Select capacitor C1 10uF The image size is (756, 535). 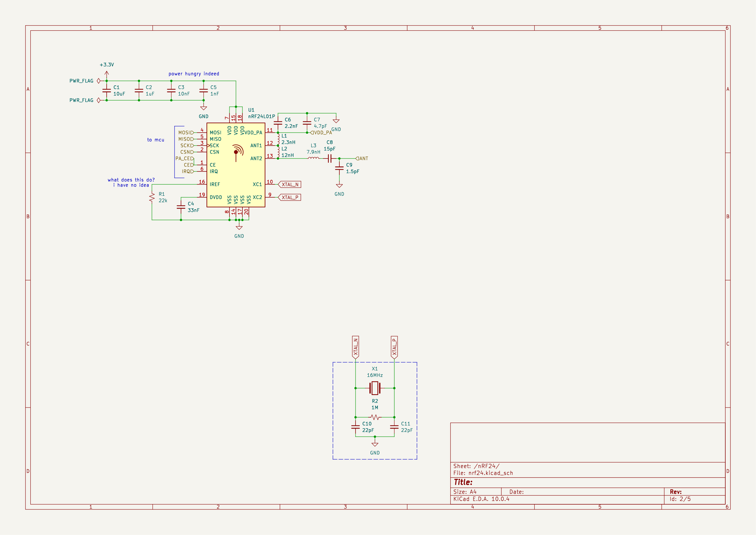coord(107,91)
